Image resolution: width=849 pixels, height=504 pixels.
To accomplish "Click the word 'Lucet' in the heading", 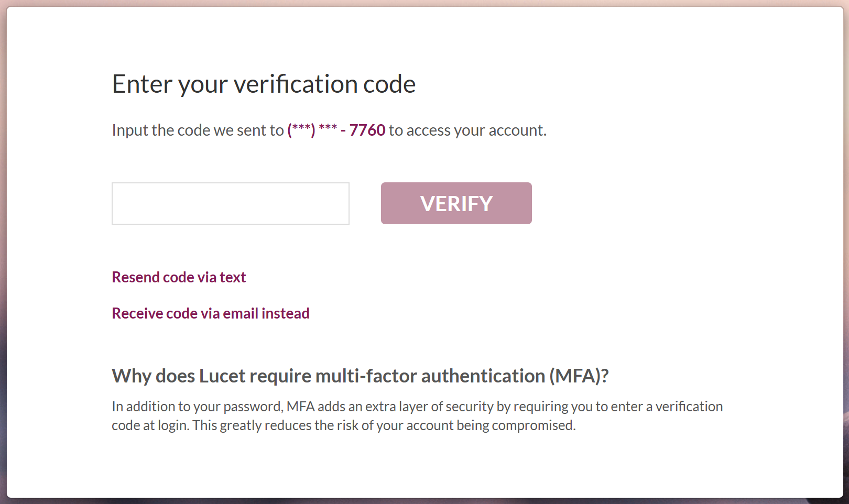I will pyautogui.click(x=222, y=376).
